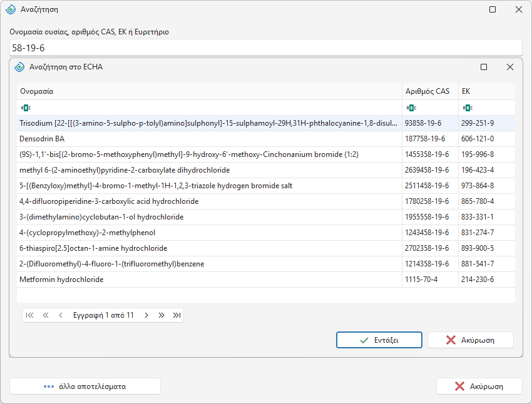Jump forward a page with double-right arrows

coord(161,315)
